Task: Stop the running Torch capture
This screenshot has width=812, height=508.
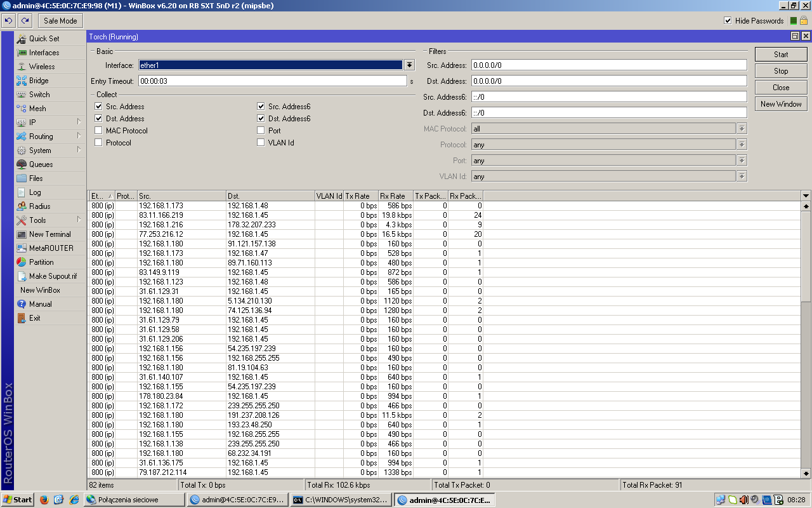Action: (x=781, y=71)
